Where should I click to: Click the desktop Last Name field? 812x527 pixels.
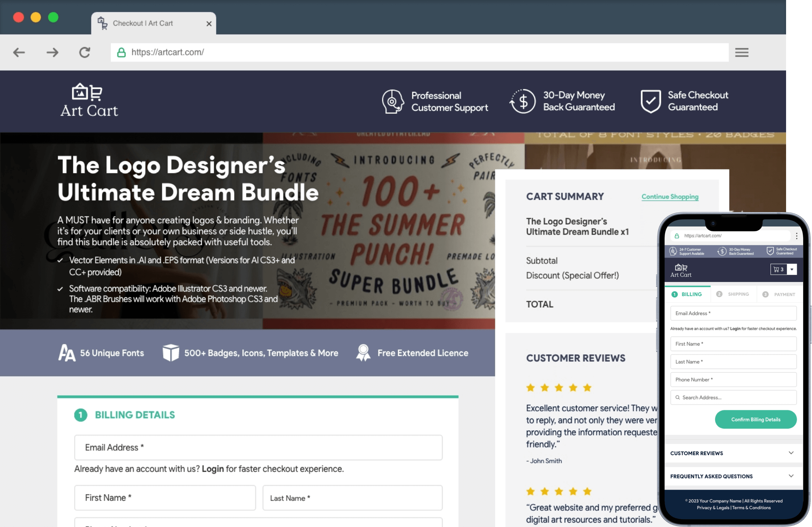point(352,498)
